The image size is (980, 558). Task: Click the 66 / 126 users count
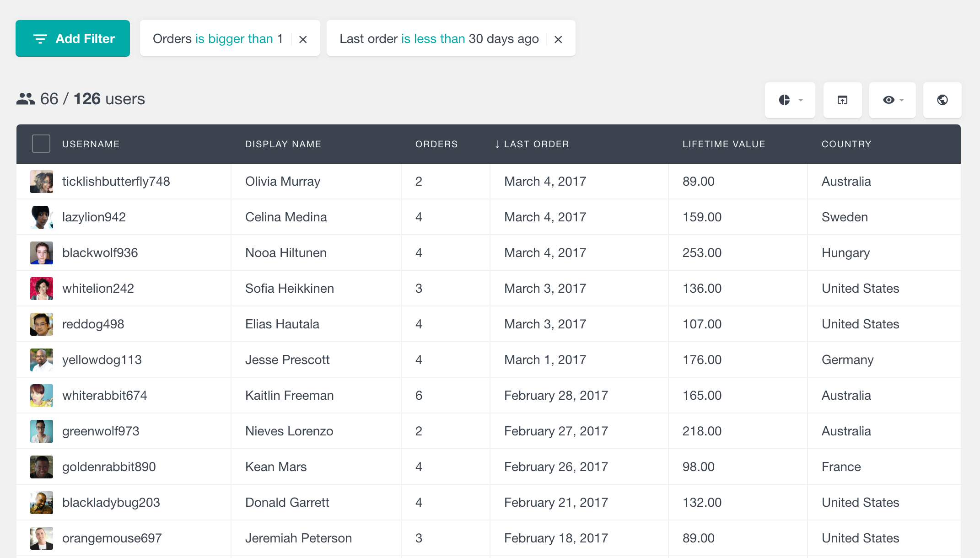92,99
